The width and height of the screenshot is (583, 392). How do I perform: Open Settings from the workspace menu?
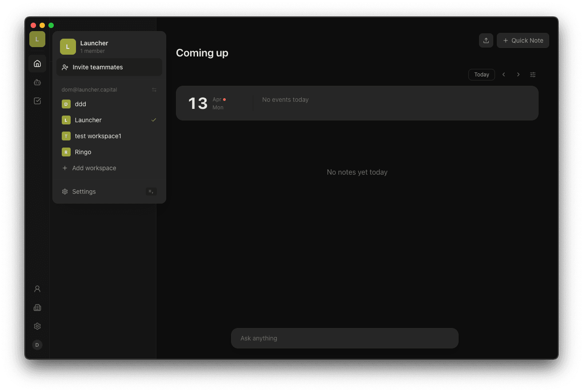(x=84, y=191)
